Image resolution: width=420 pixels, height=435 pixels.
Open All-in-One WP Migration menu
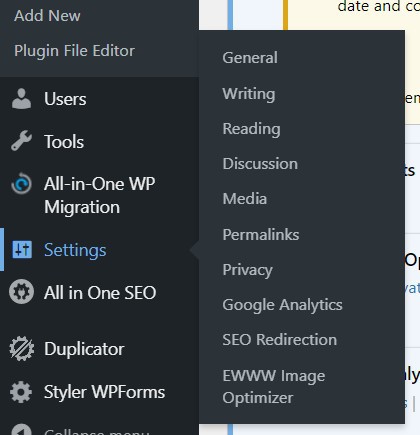pos(99,195)
